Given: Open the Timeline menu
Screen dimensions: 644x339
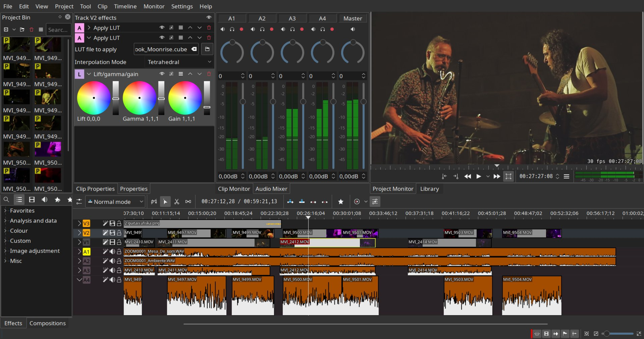Looking at the screenshot, I should point(125,6).
